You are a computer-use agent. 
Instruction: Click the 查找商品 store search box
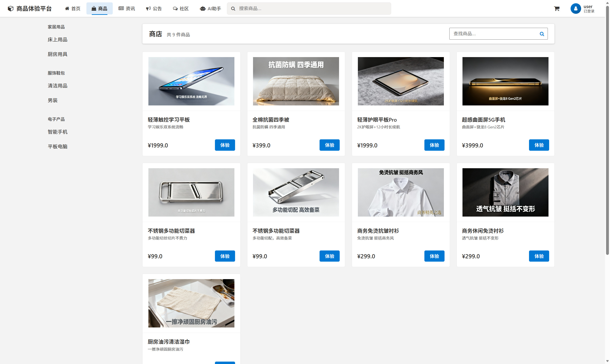tap(493, 34)
